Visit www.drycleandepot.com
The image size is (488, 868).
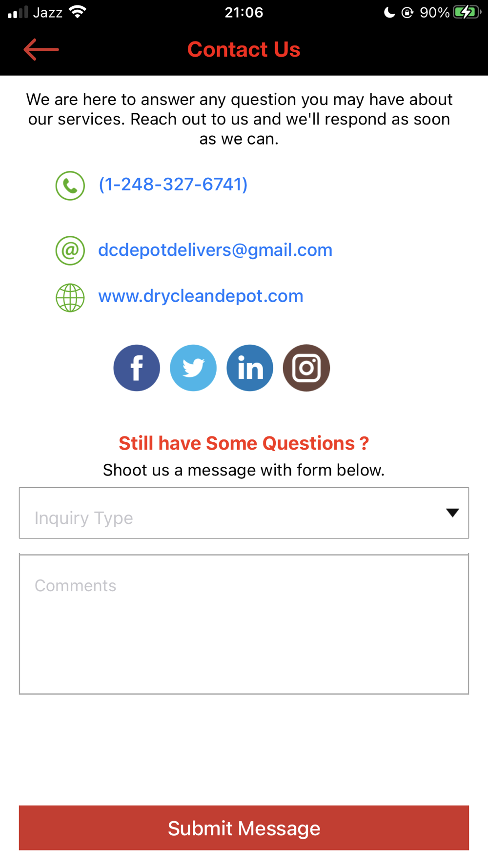tap(201, 296)
